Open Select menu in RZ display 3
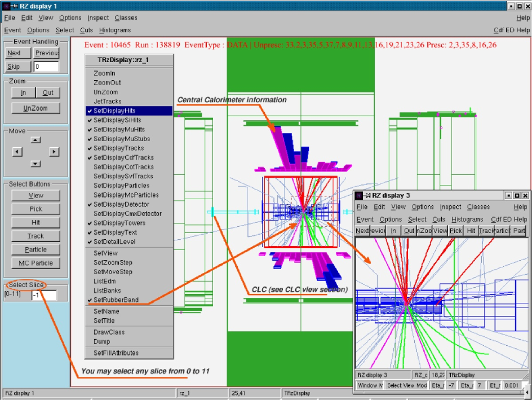532x400 pixels. [x=417, y=219]
